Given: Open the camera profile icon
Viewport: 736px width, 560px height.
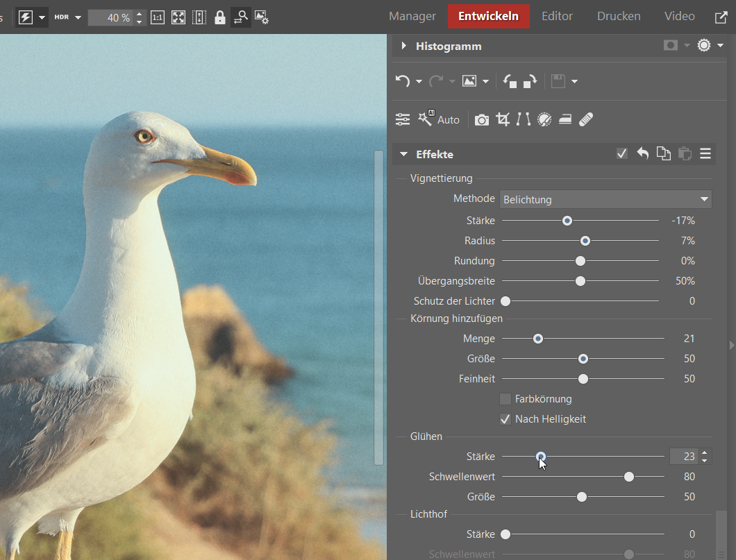Looking at the screenshot, I should [x=481, y=120].
